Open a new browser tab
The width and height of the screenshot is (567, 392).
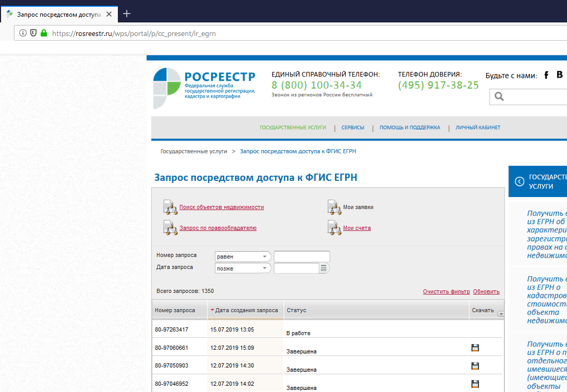[x=127, y=14]
